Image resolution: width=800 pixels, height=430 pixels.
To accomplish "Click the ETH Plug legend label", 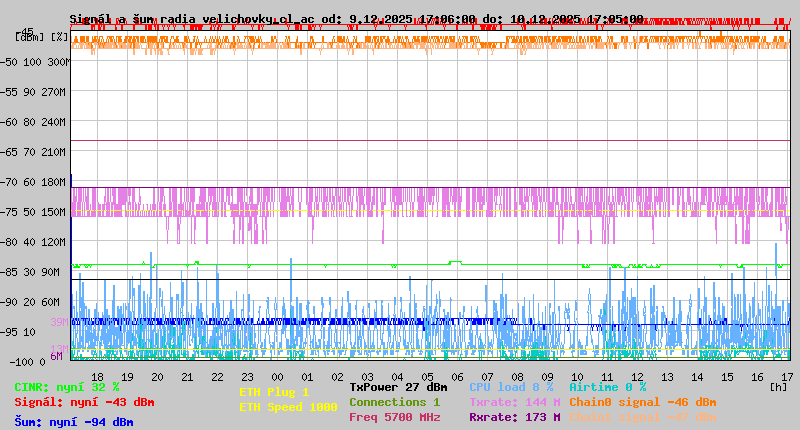I will (x=274, y=392).
